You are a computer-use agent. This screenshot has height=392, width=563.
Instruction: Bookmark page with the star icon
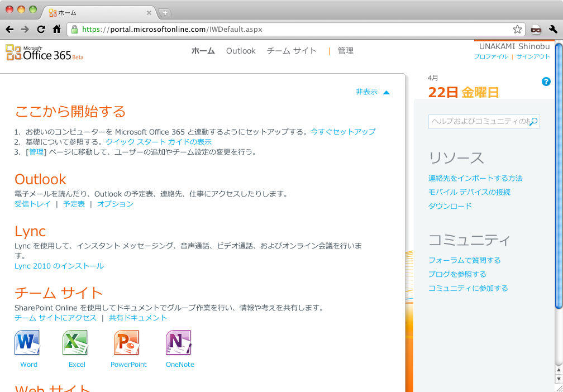coord(517,29)
